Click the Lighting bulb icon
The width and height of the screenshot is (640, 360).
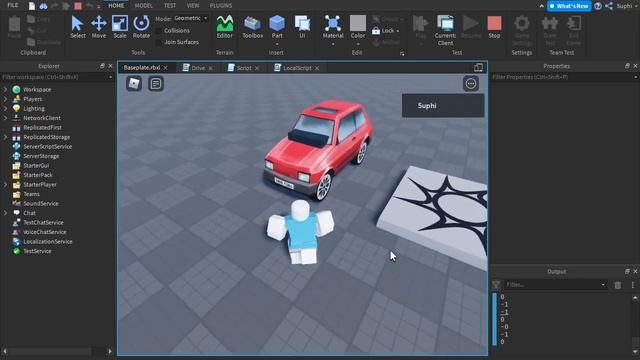[x=16, y=108]
